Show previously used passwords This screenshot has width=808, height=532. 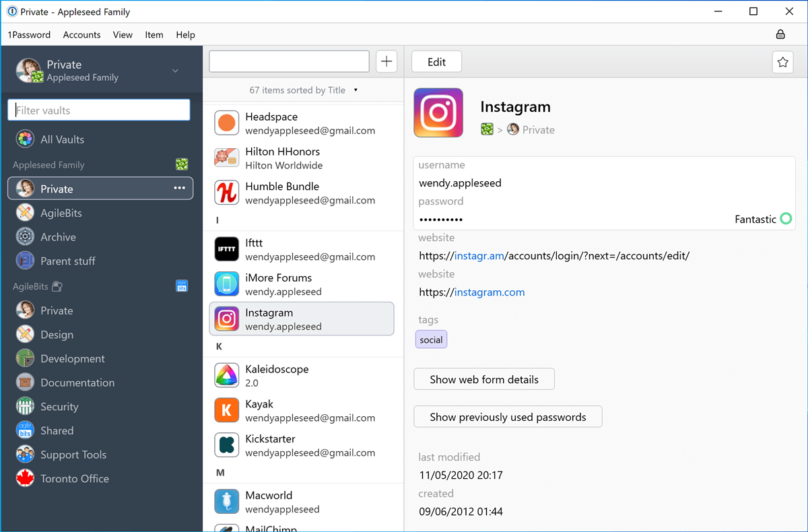(x=507, y=417)
